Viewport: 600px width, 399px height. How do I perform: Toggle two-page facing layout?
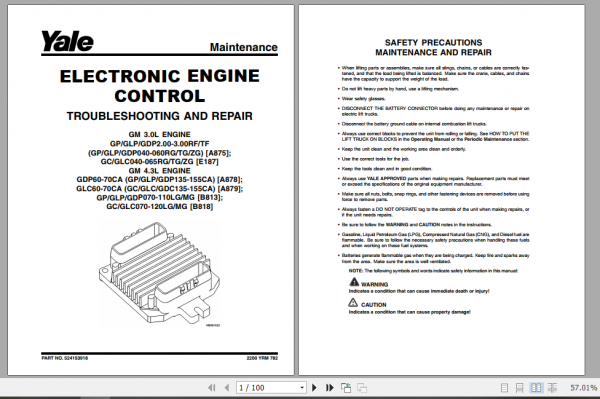(x=536, y=388)
